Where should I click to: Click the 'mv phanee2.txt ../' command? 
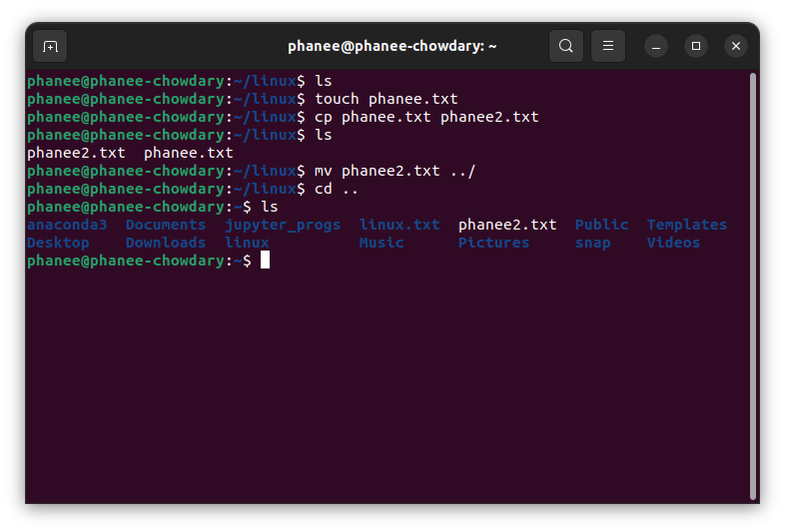coord(395,171)
